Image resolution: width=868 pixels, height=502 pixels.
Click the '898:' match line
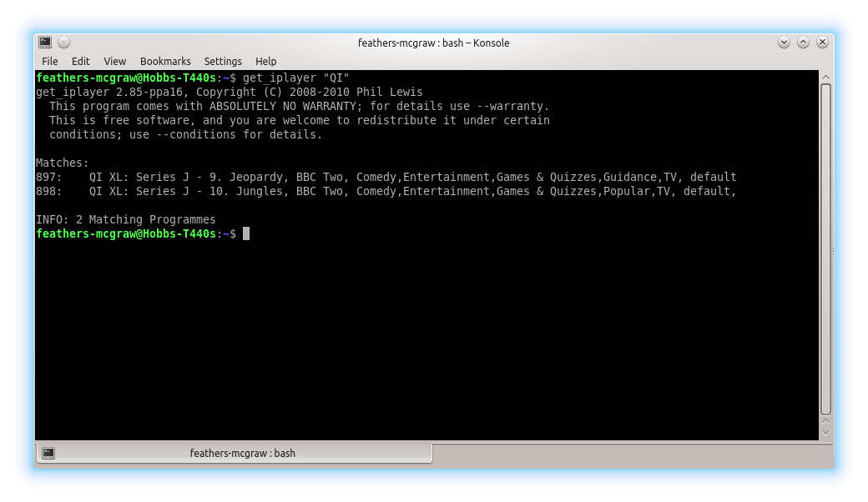pos(386,191)
